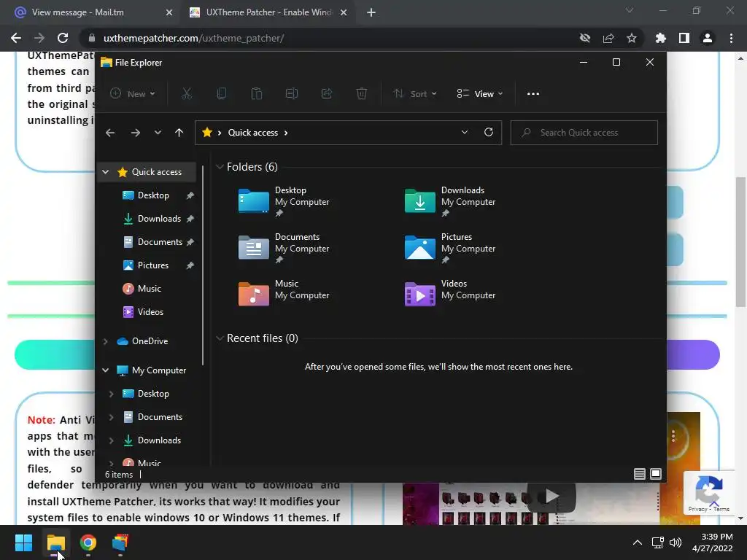This screenshot has height=560, width=747.
Task: Click the Delete trash icon in toolbar
Action: pos(362,93)
